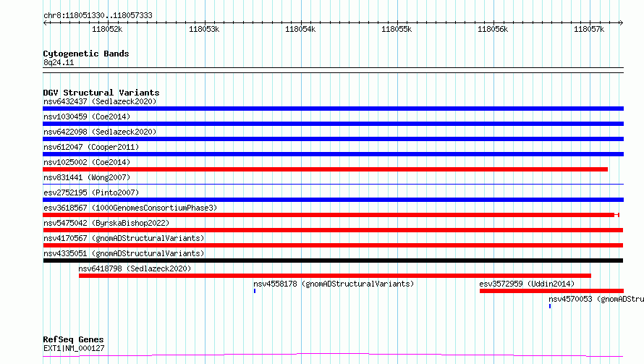Open esv3618567 (1000GenomesConsortiumPhase3) label

coord(130,208)
